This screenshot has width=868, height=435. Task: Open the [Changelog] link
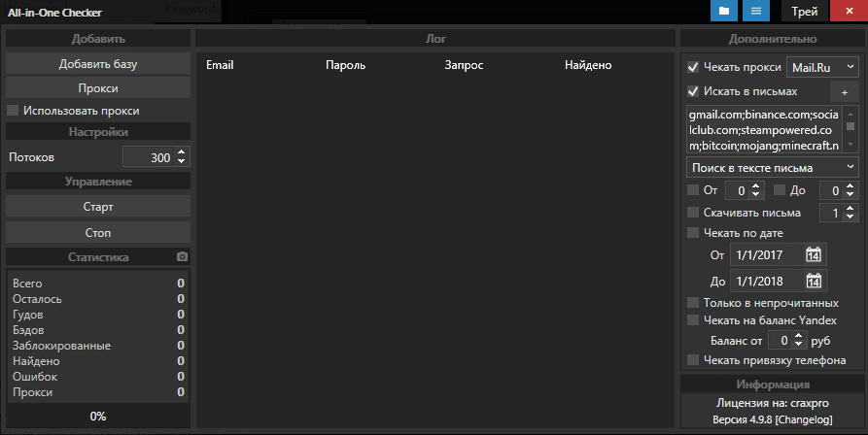click(x=803, y=419)
